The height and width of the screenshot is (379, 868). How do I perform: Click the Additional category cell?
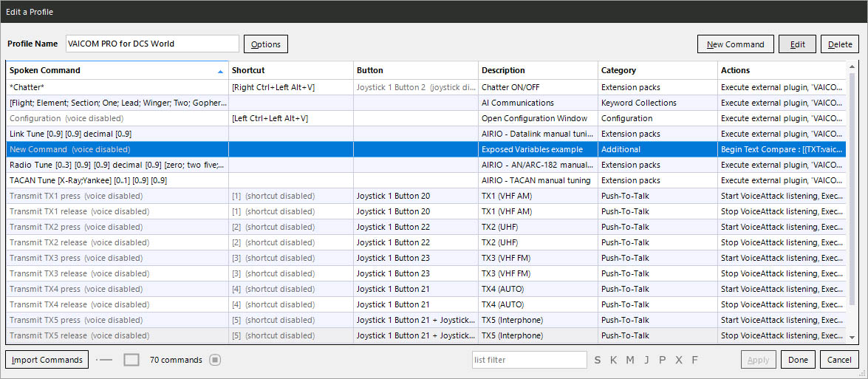[657, 149]
